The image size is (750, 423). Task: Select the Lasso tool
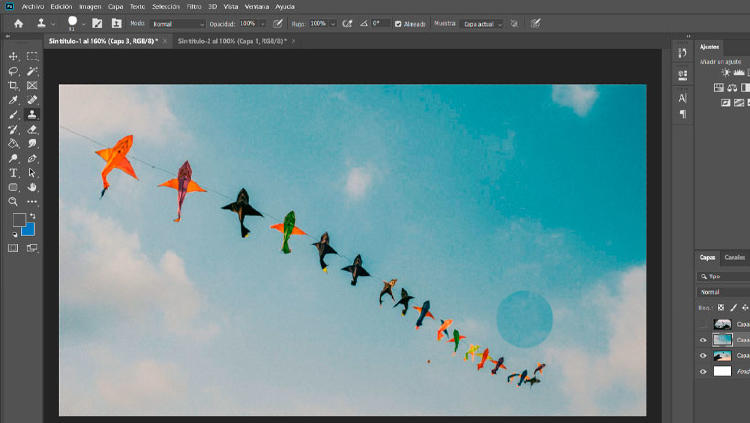click(x=13, y=71)
